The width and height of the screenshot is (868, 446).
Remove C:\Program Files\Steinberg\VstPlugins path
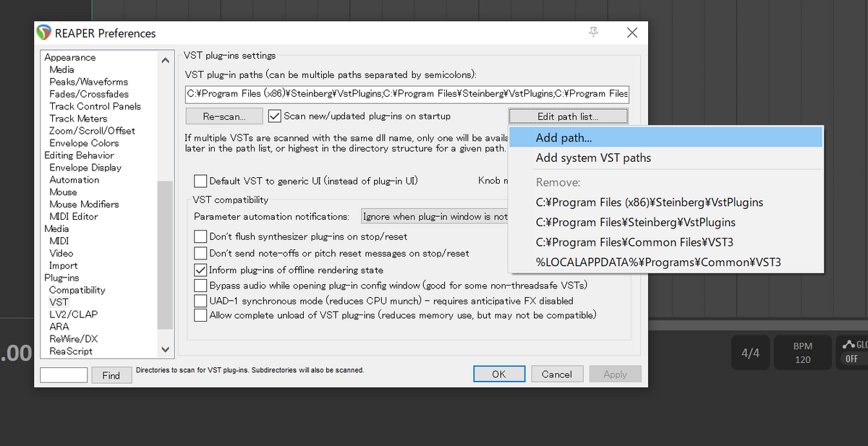click(x=665, y=222)
